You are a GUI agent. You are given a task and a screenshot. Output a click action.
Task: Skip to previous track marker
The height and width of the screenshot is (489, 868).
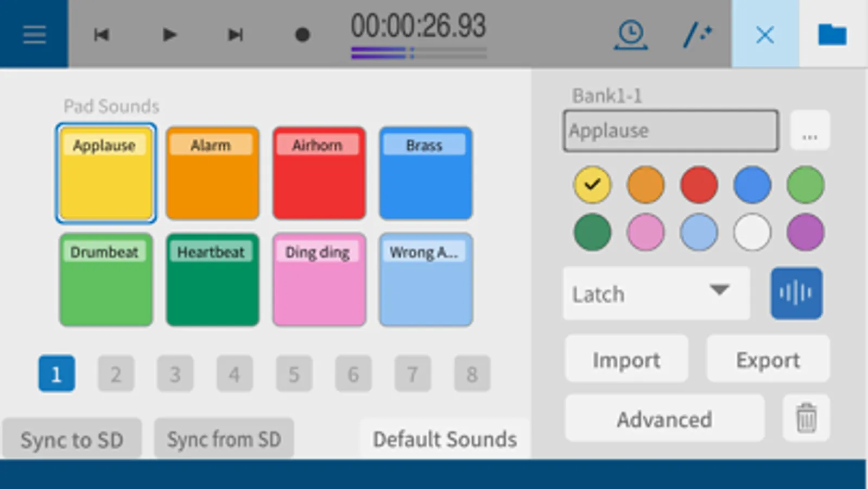[102, 35]
